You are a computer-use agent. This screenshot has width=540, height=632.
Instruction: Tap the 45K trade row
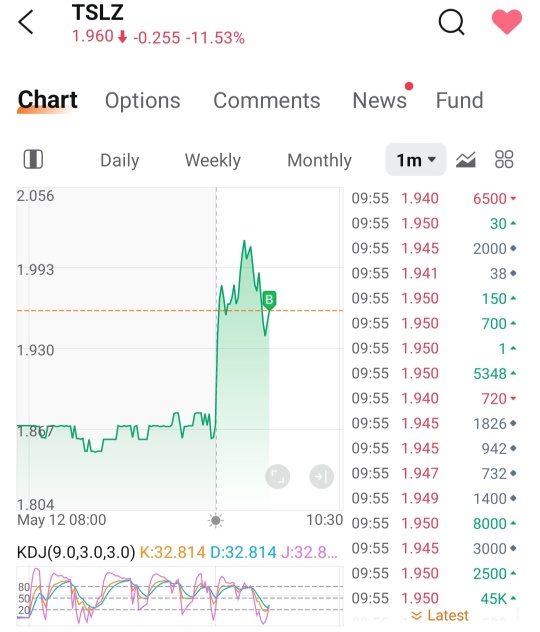pyautogui.click(x=434, y=599)
